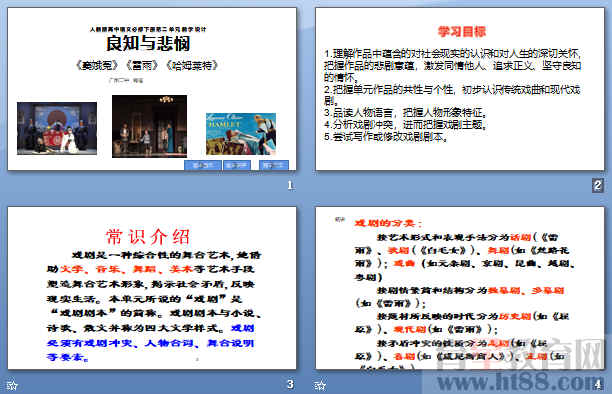Screen dimensions: 612x394
Task: Click animation star icon under slide 4
Action: tap(320, 385)
